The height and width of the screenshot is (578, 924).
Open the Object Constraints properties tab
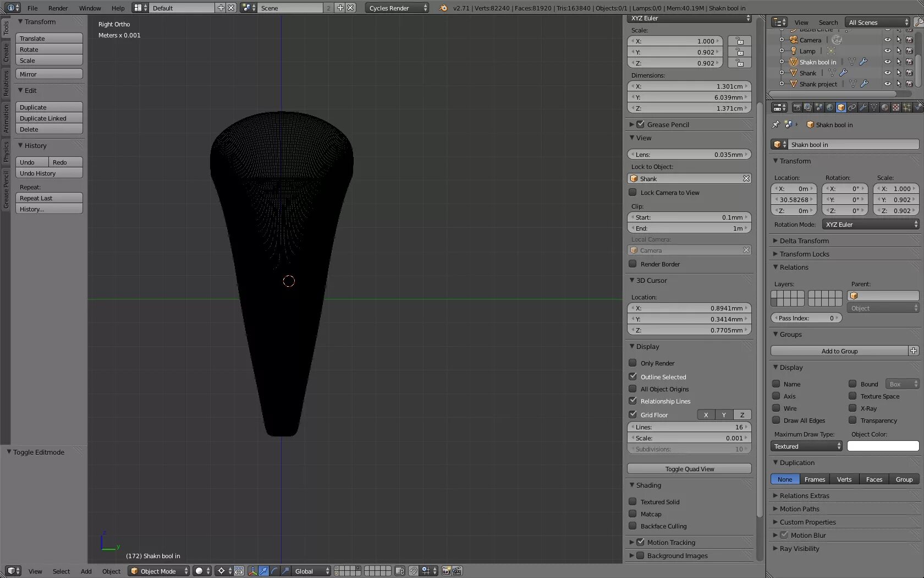click(852, 107)
